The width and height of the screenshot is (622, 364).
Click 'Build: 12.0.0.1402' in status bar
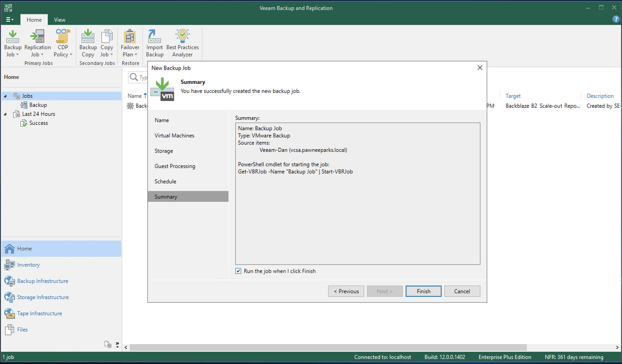[445, 357]
